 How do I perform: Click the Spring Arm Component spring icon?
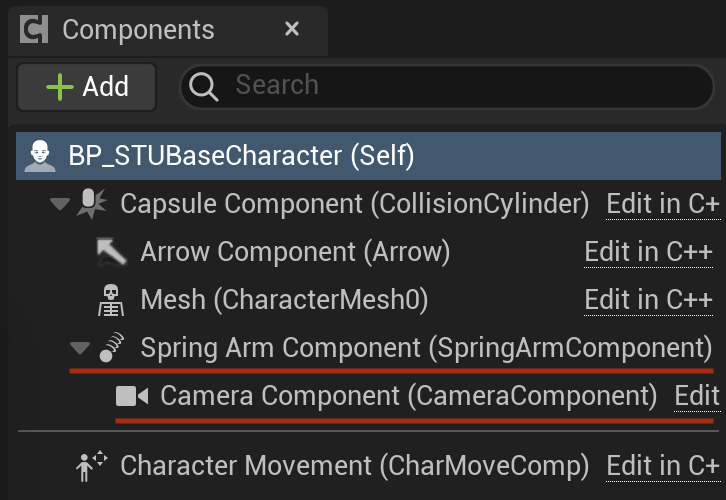click(112, 347)
